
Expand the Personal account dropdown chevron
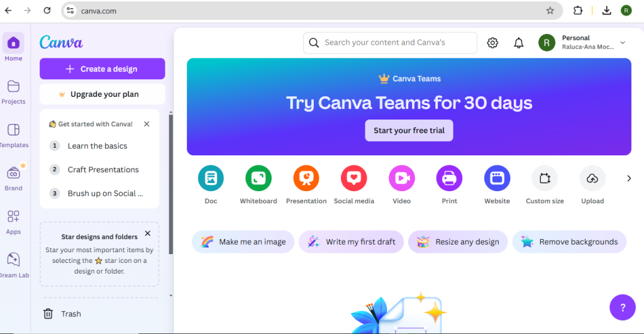(623, 43)
